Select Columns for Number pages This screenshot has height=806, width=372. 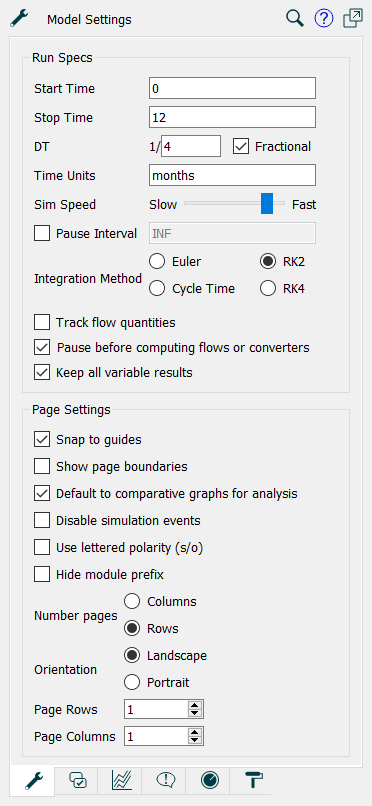pyautogui.click(x=132, y=601)
